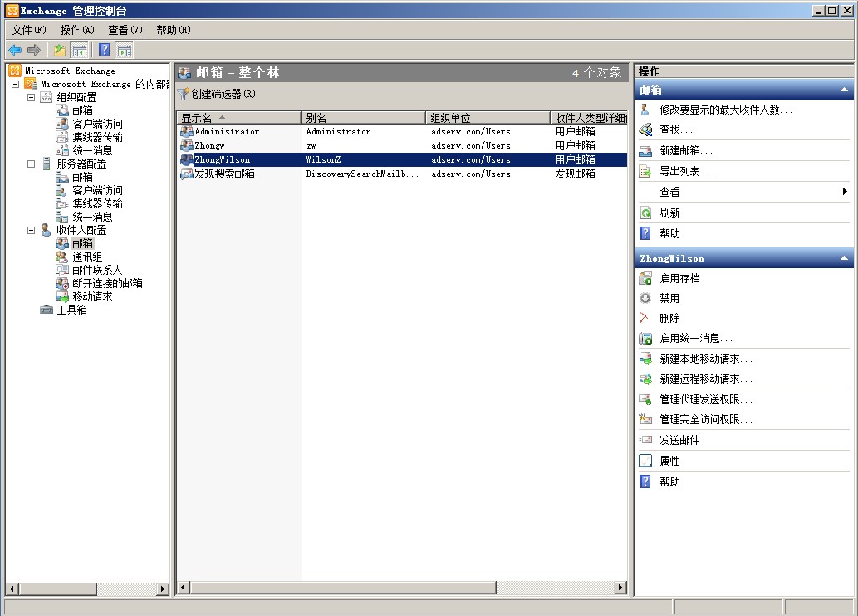This screenshot has height=616, width=858.
Task: Open the 查看 submenu arrow
Action: pos(845,192)
